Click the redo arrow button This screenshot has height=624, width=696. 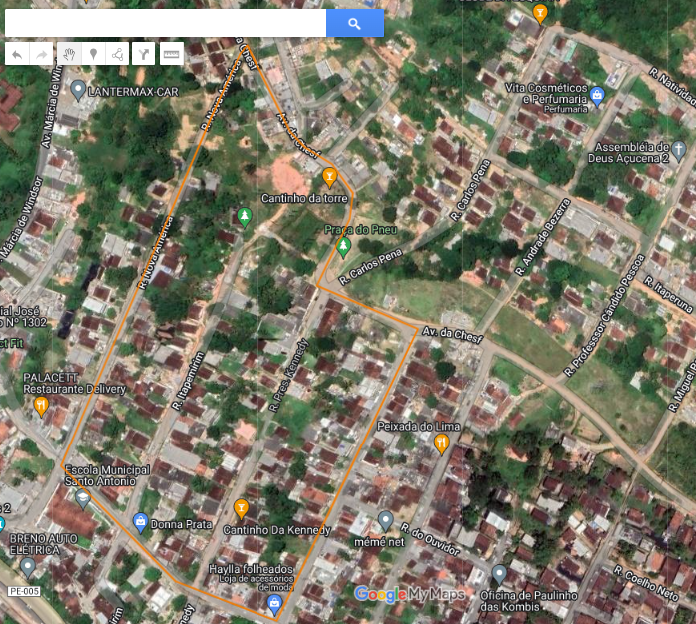tap(41, 54)
